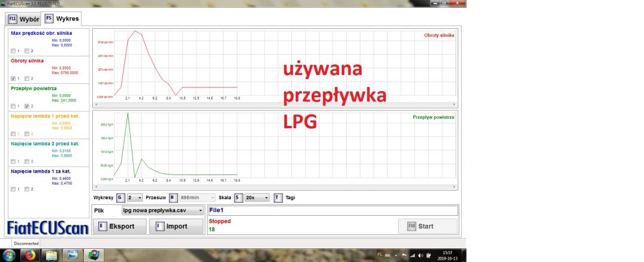Click left arrow of Obroty silnika chart scrollbar

pyautogui.click(x=97, y=105)
